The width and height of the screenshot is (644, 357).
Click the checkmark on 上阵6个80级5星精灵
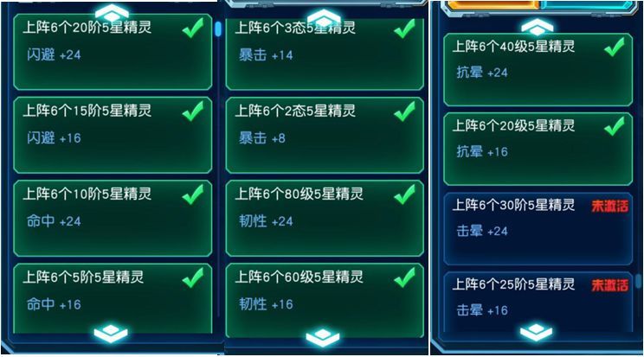405,194
